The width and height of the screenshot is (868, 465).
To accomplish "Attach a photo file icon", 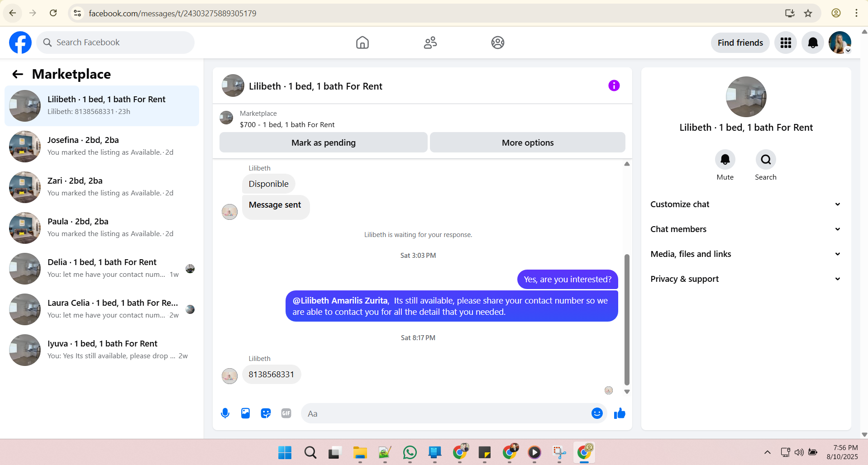I will point(245,413).
